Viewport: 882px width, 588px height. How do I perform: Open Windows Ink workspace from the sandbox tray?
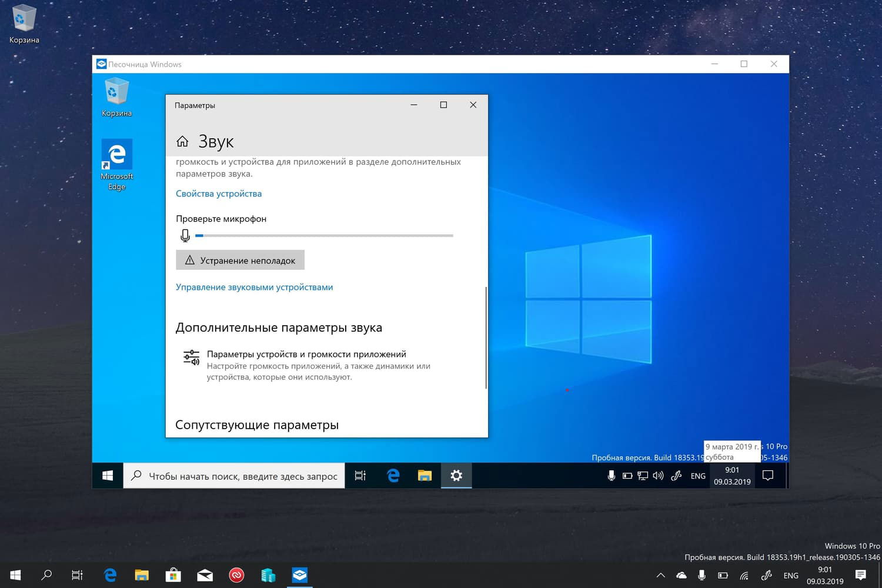point(676,475)
